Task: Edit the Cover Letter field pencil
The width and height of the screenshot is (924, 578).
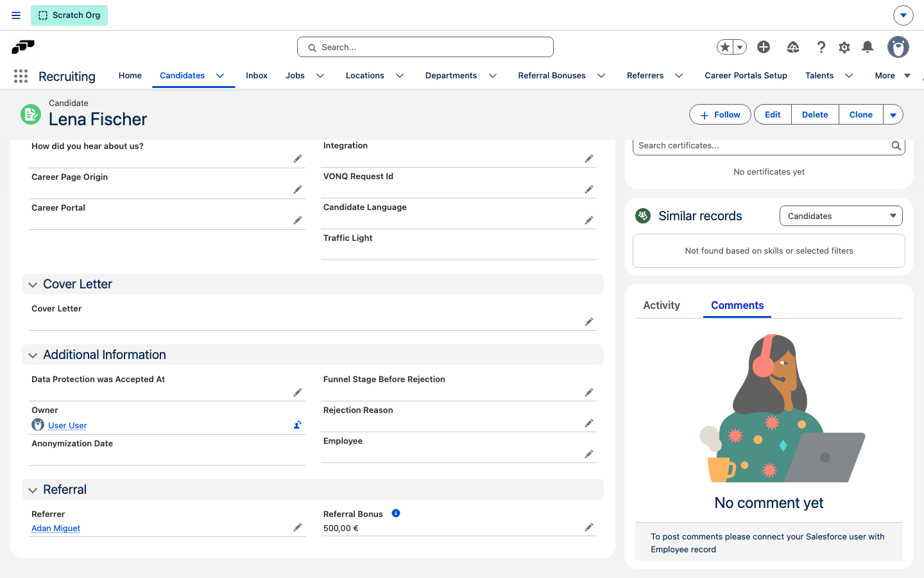Action: coord(589,322)
